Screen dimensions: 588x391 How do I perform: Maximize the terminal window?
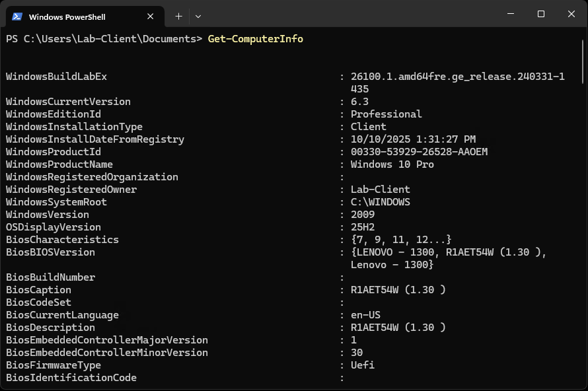coord(540,13)
